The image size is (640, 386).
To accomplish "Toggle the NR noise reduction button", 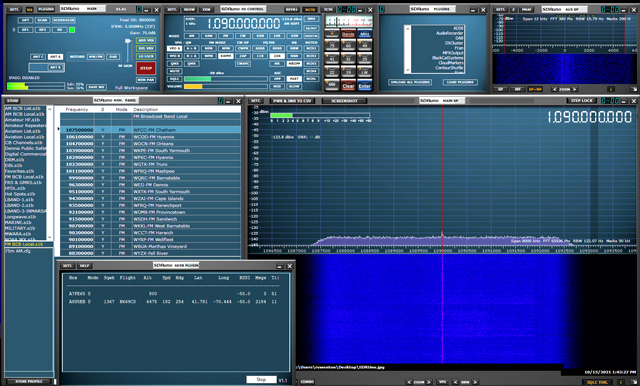I will coord(277,64).
